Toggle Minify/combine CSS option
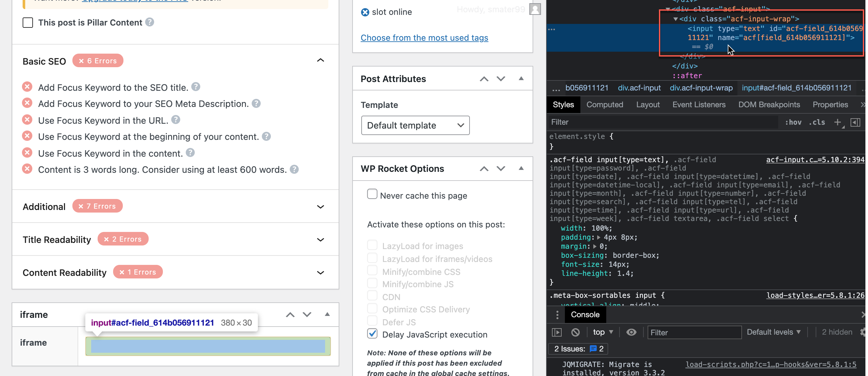Image resolution: width=868 pixels, height=376 pixels. click(372, 271)
